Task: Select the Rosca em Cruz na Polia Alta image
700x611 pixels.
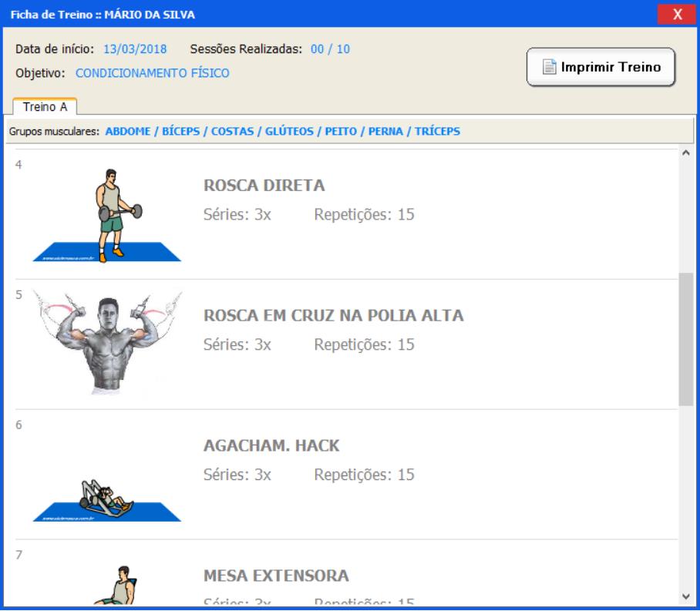Action: (x=107, y=343)
